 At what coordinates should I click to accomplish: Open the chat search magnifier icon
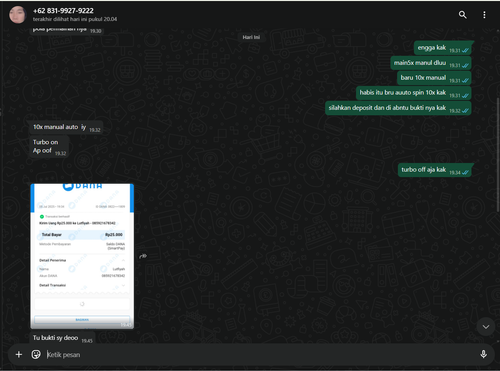(462, 15)
